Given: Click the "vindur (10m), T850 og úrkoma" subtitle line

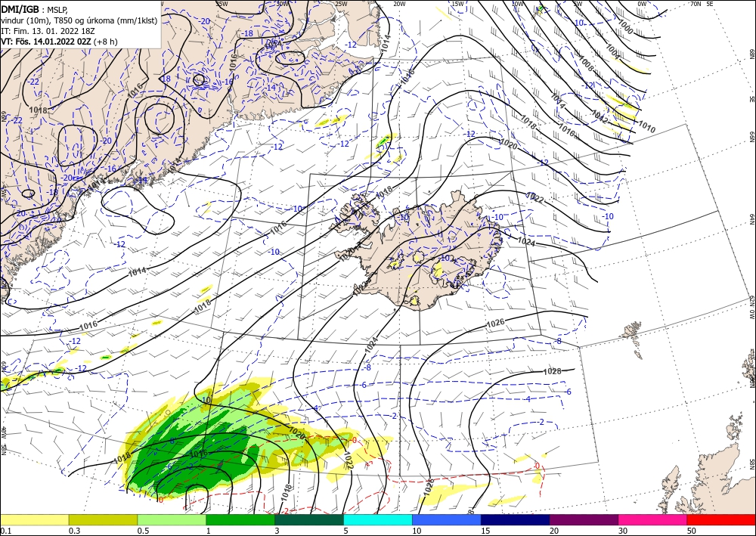Looking at the screenshot, I should [x=79, y=20].
